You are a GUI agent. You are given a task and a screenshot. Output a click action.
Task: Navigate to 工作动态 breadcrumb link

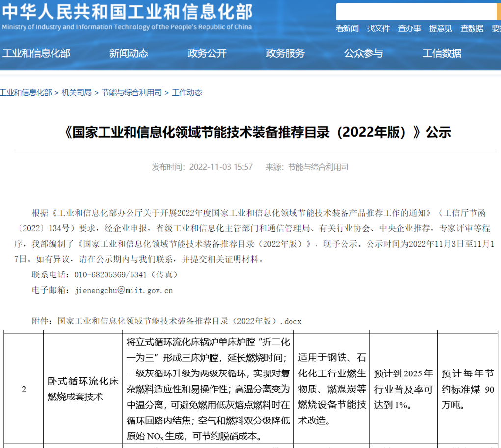tap(186, 92)
